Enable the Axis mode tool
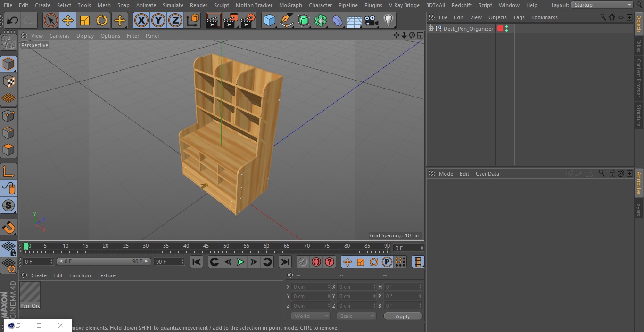The height and width of the screenshot is (332, 644). point(8,171)
